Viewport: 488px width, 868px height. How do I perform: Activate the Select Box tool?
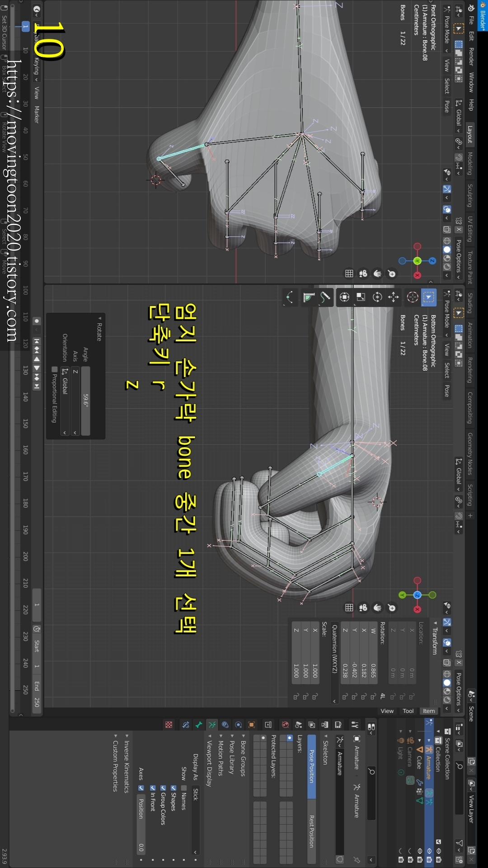[428, 297]
